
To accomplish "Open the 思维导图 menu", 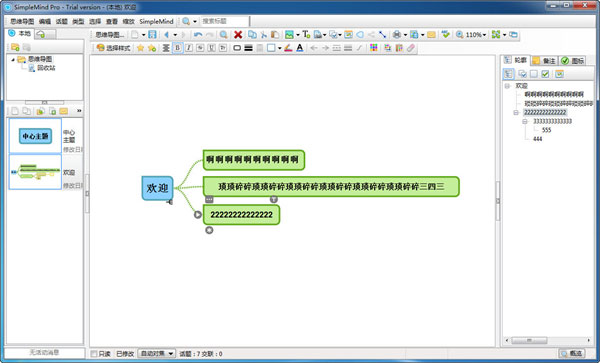I will (22, 21).
